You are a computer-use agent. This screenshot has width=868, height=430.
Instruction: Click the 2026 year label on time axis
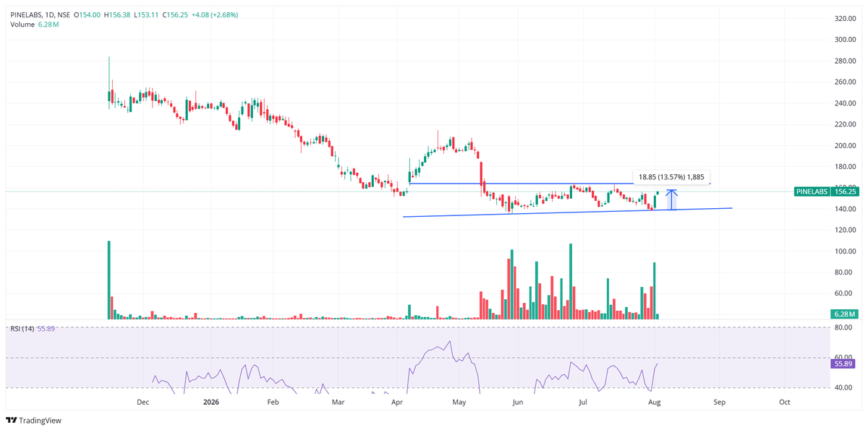click(x=210, y=401)
